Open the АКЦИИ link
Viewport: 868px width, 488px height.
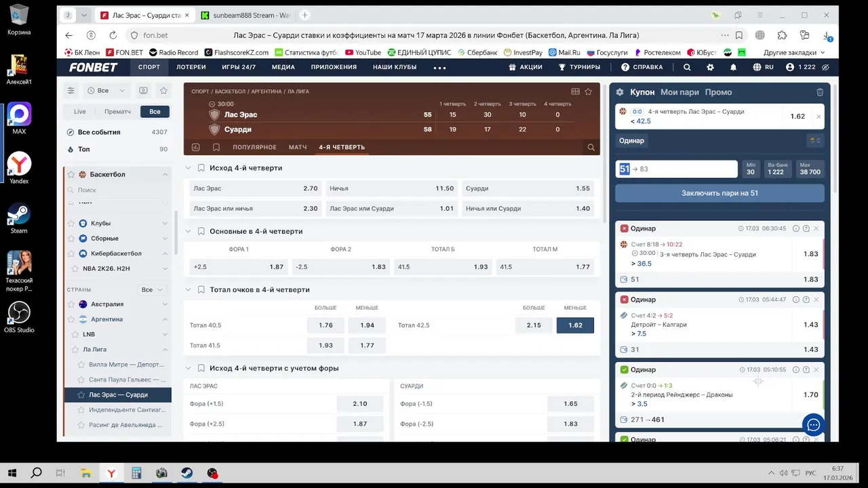(x=526, y=67)
